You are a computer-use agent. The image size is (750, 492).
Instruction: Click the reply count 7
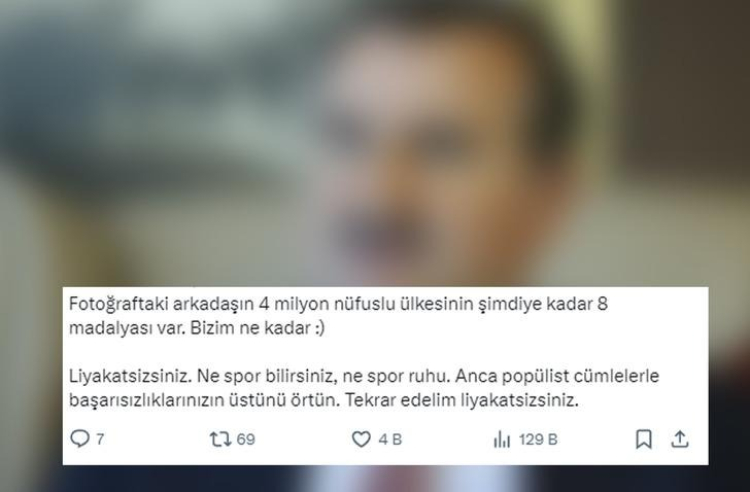pyautogui.click(x=100, y=439)
